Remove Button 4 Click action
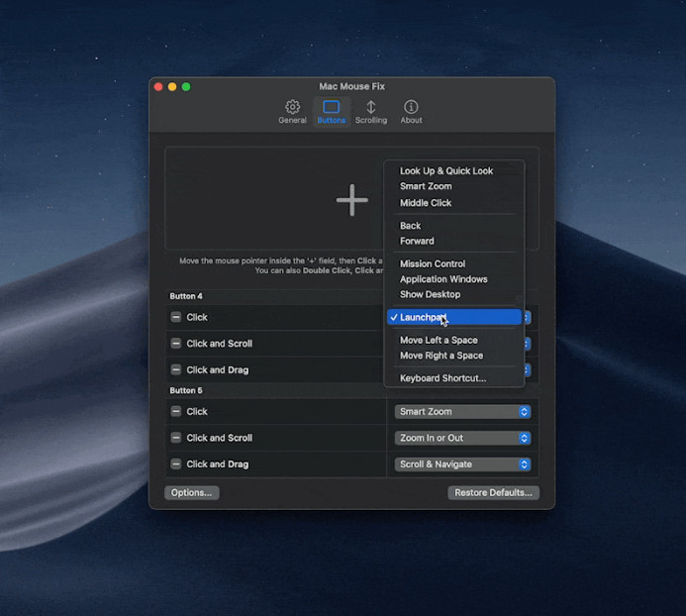686x616 pixels. pyautogui.click(x=176, y=317)
